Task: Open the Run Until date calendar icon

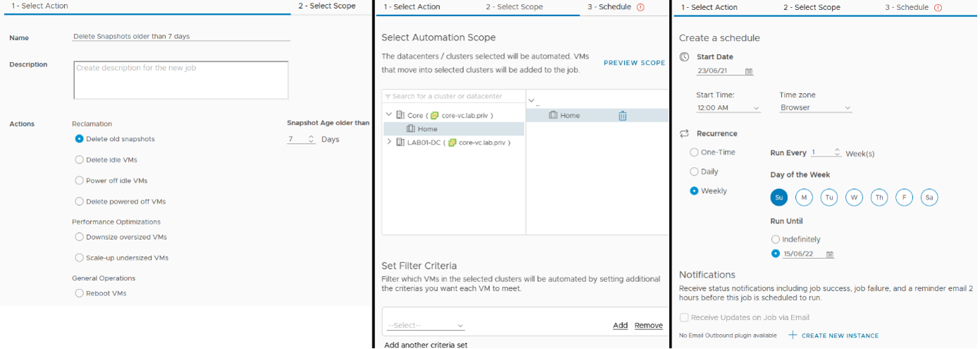Action: click(x=830, y=255)
